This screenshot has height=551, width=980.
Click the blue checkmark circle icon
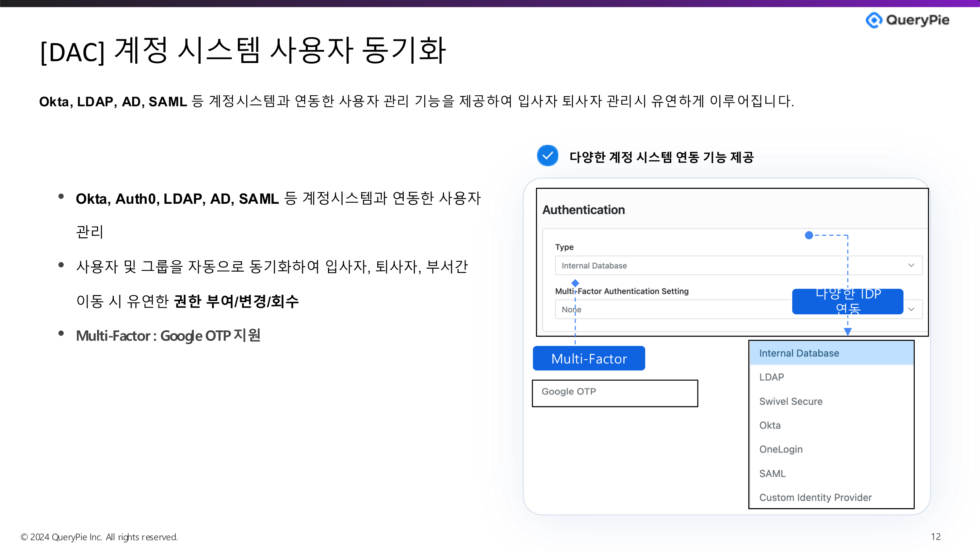[x=547, y=156]
